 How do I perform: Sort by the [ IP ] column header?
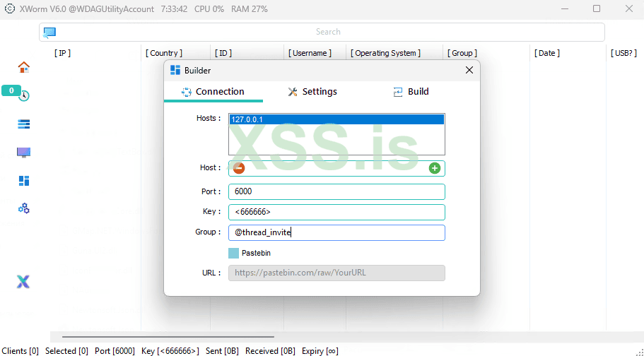(62, 53)
